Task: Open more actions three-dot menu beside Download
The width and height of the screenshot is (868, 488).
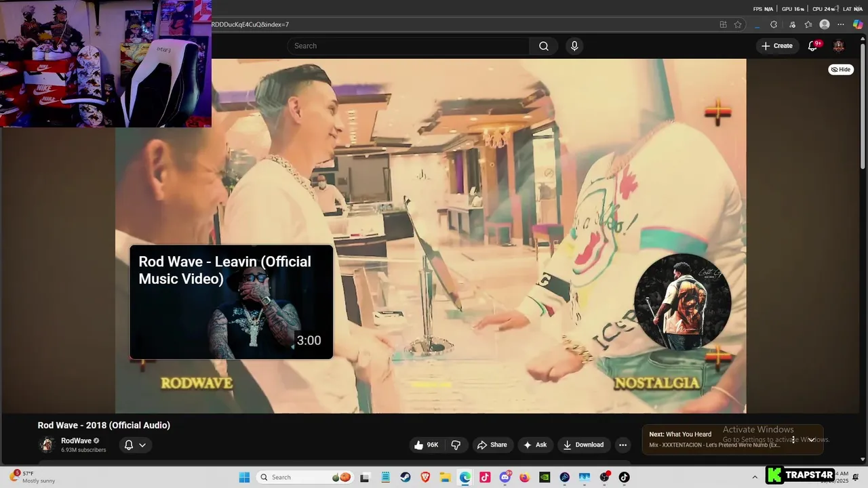Action: pyautogui.click(x=623, y=445)
